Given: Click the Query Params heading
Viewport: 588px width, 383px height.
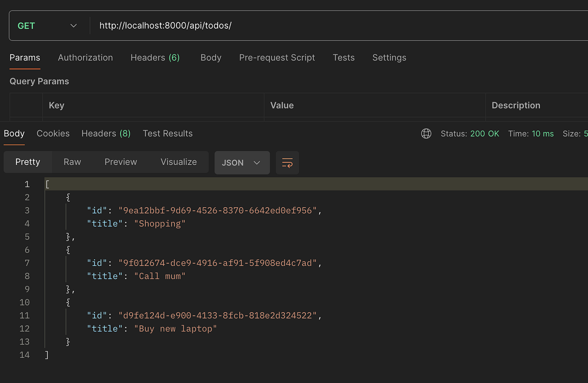Looking at the screenshot, I should coord(39,81).
